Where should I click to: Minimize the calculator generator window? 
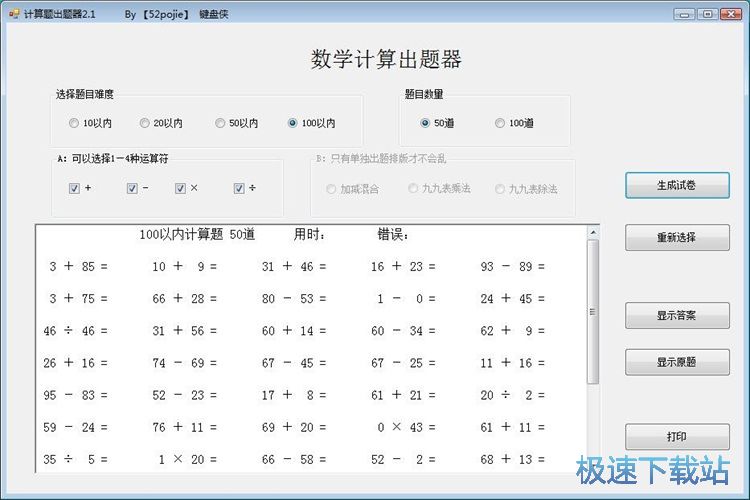point(684,14)
